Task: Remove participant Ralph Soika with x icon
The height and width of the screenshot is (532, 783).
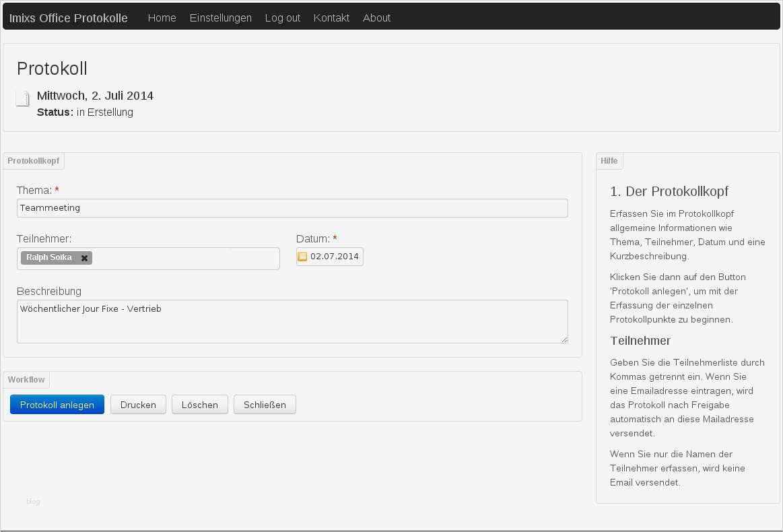Action: (84, 259)
